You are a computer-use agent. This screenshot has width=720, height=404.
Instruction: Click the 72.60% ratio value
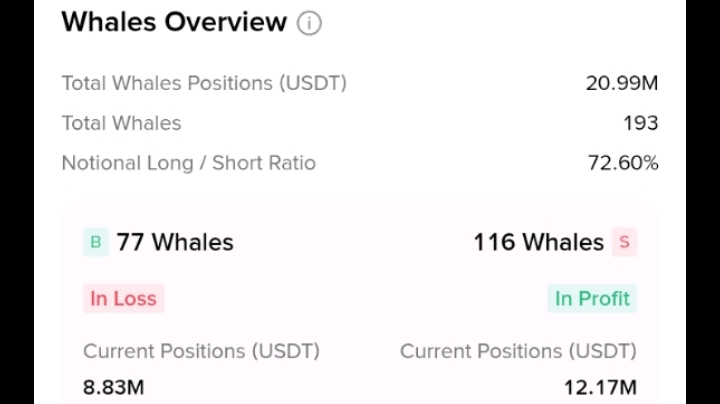623,163
